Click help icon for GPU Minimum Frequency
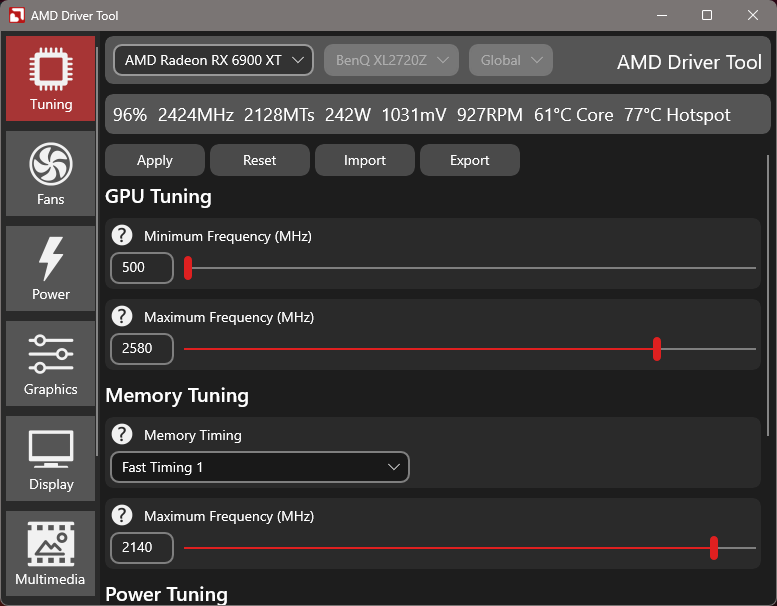777x606 pixels. click(x=122, y=236)
